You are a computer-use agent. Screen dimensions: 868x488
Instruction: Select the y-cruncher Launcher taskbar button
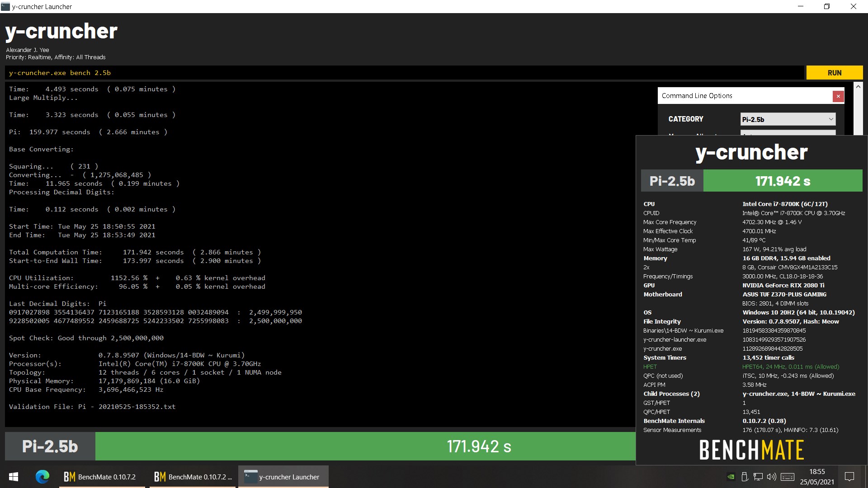283,477
